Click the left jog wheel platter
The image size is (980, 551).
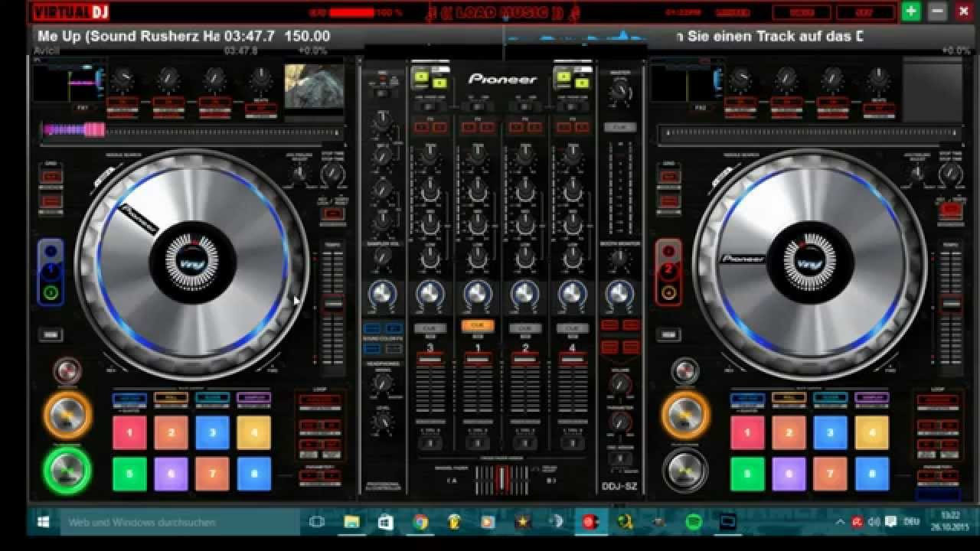[192, 262]
